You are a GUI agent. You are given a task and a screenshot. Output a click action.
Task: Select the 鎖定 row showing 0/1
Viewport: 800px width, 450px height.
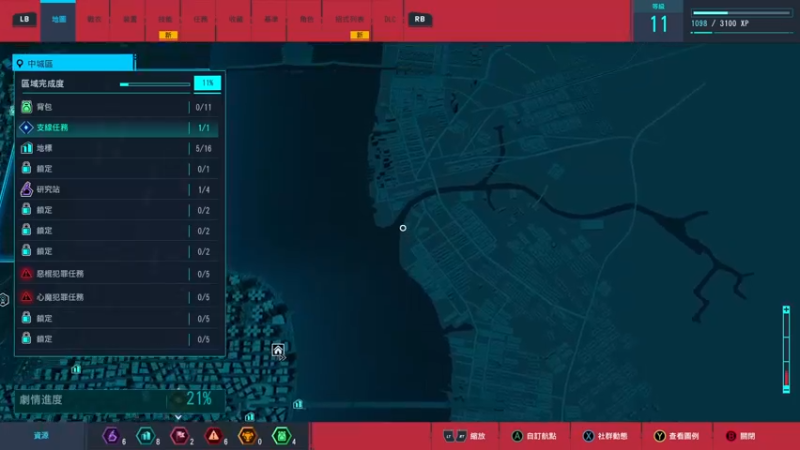(118, 168)
